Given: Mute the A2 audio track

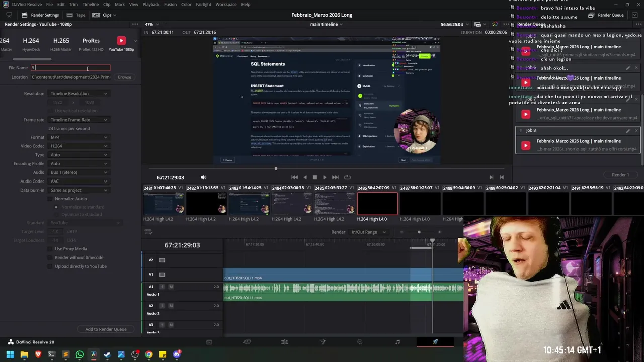Looking at the screenshot, I should (x=171, y=306).
